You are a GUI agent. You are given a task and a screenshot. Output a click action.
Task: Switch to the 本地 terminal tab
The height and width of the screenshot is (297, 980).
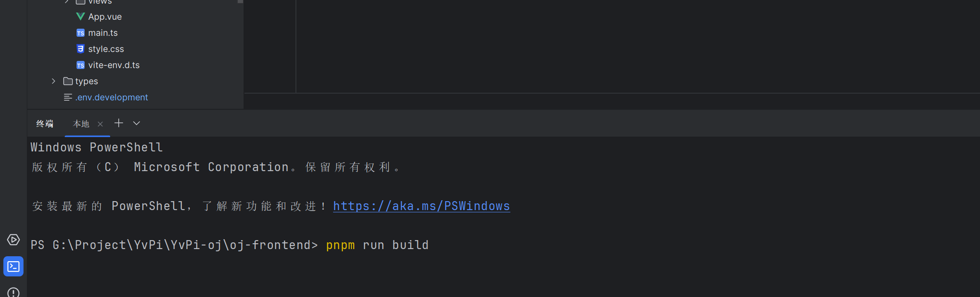point(81,124)
